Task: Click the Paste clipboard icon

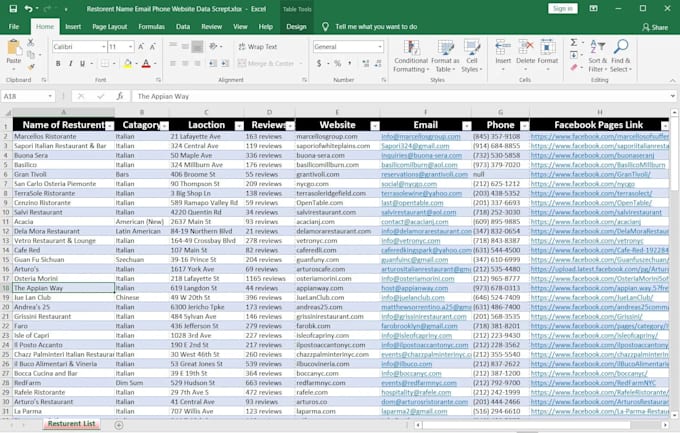Action: (x=14, y=49)
